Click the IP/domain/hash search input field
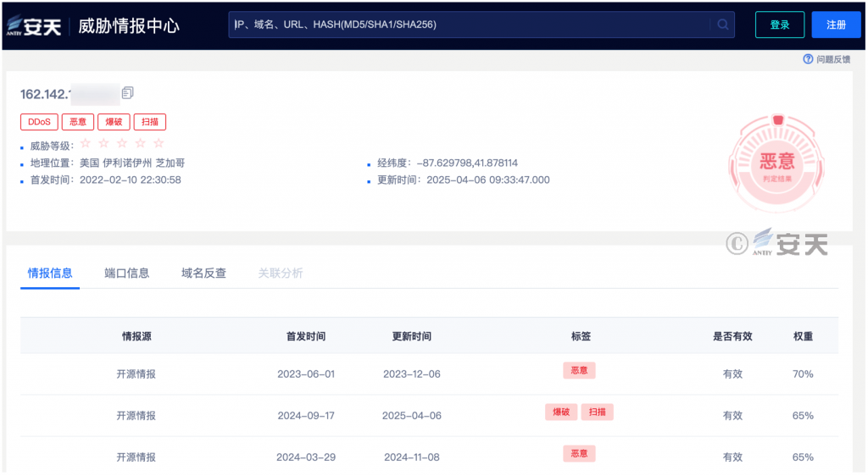 [x=470, y=25]
